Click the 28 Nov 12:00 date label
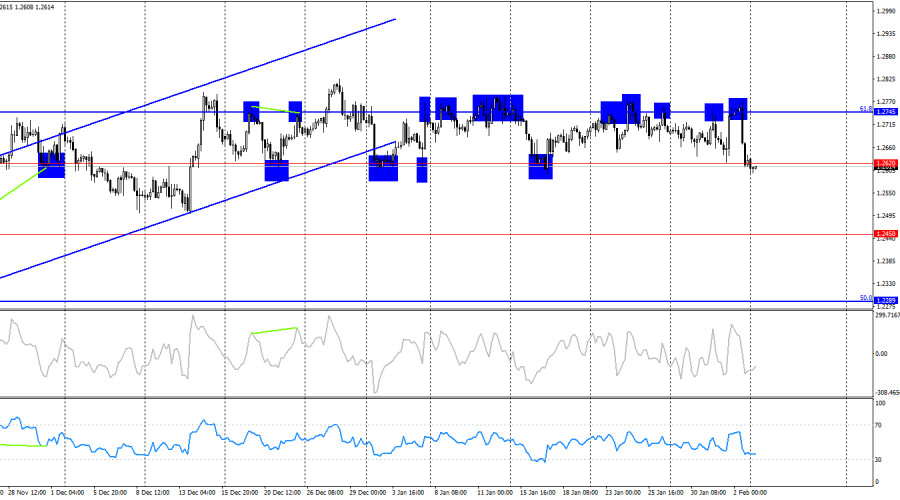This screenshot has width=900, height=500. [x=28, y=493]
